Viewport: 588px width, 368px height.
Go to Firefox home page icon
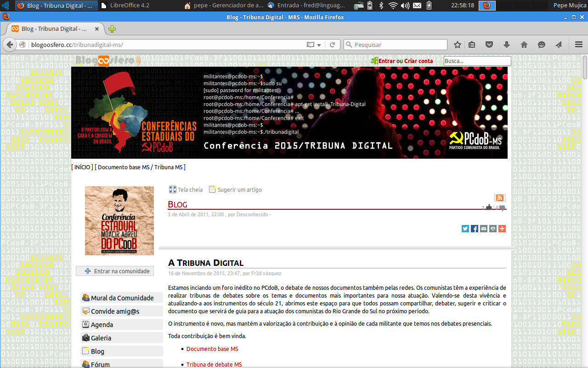click(524, 45)
